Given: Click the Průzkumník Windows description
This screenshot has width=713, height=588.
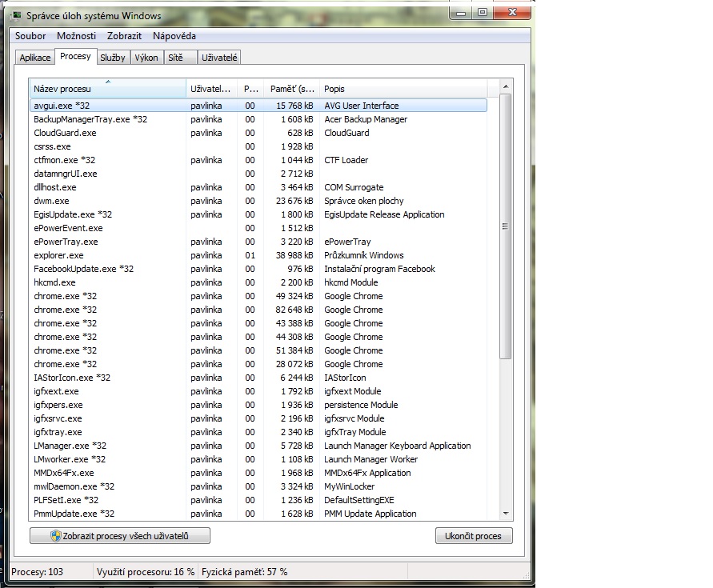Looking at the screenshot, I should point(364,255).
